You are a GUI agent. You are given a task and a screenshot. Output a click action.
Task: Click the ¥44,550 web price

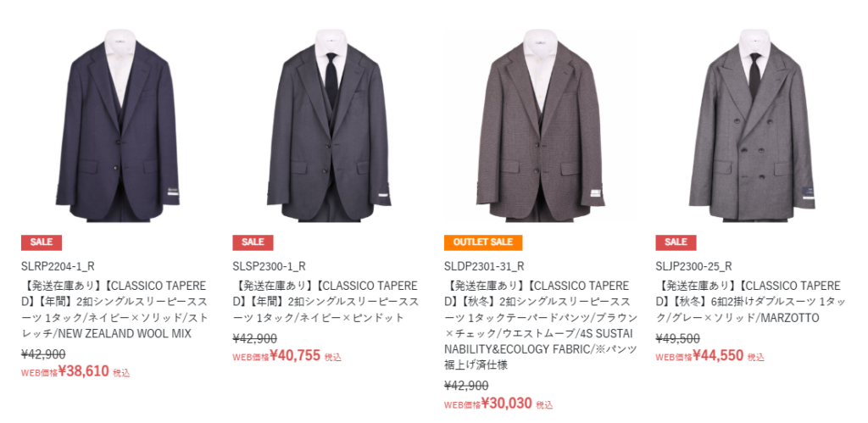[718, 355]
